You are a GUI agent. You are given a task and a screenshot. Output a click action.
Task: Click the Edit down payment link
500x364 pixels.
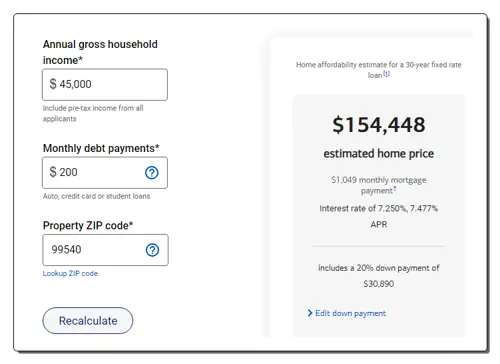[x=351, y=313]
